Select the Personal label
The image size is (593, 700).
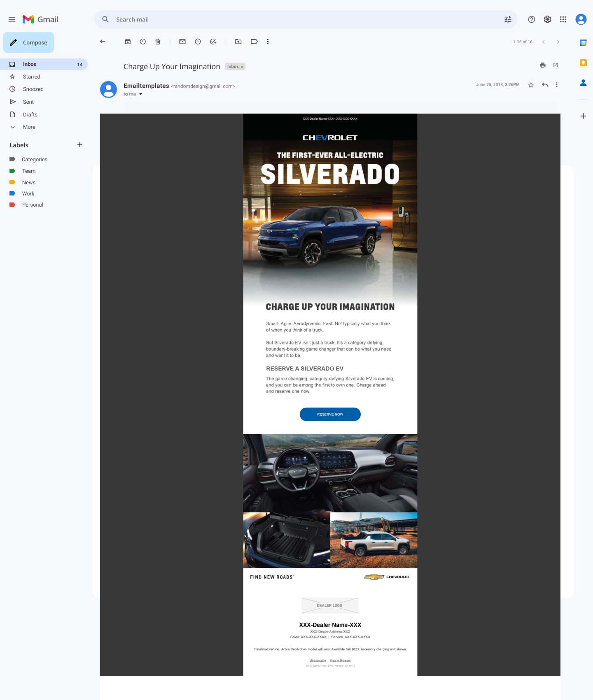pyautogui.click(x=33, y=205)
